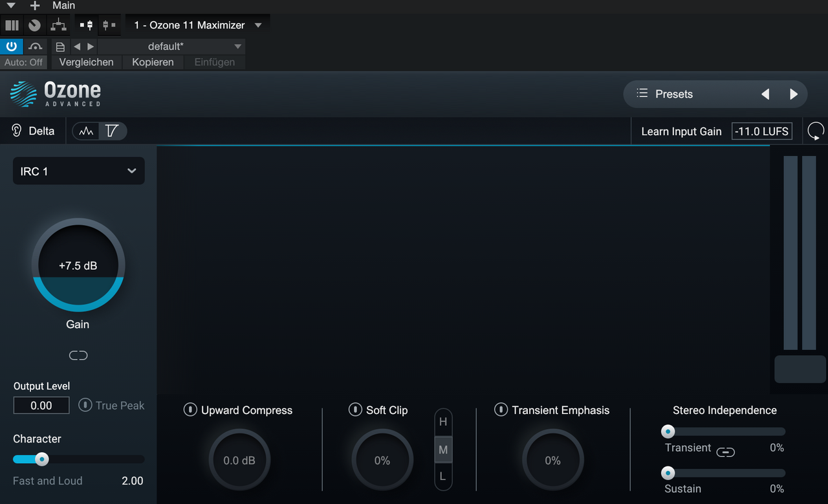The width and height of the screenshot is (828, 504).
Task: Click the Ozone Advanced logo
Action: click(x=56, y=94)
